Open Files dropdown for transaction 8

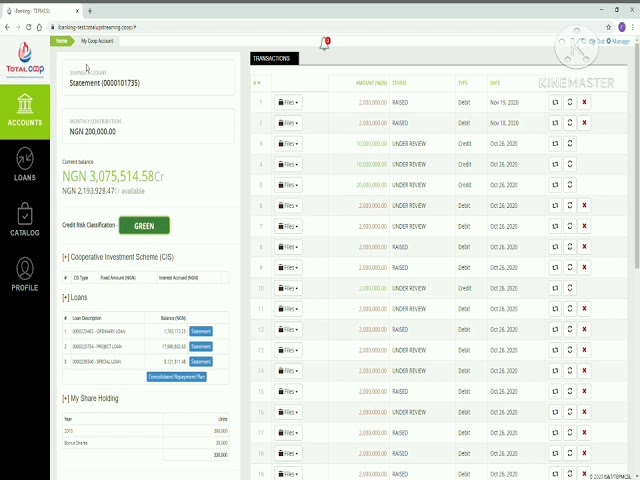(288, 247)
